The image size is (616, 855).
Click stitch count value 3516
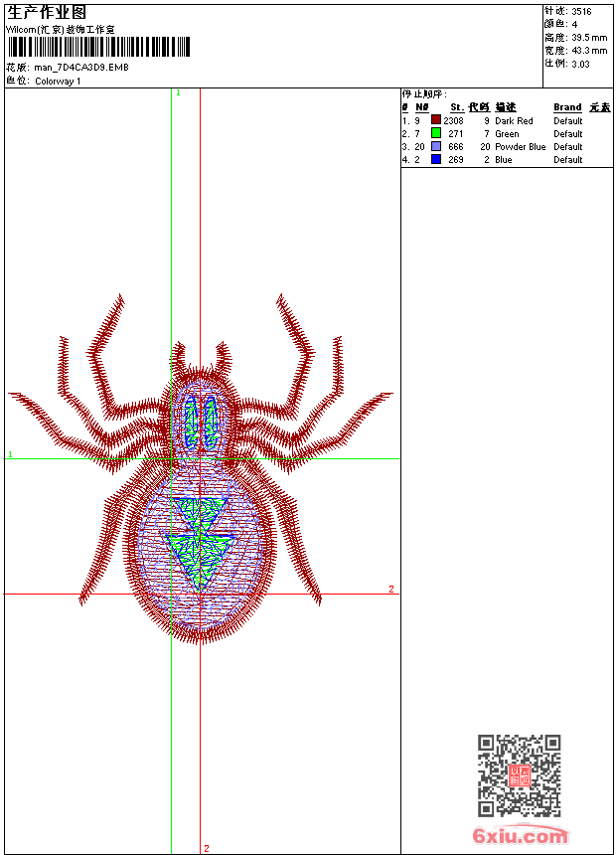pyautogui.click(x=581, y=12)
